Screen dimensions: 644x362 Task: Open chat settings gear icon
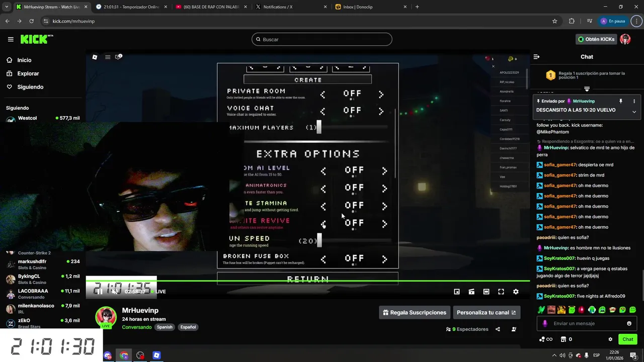click(x=610, y=339)
